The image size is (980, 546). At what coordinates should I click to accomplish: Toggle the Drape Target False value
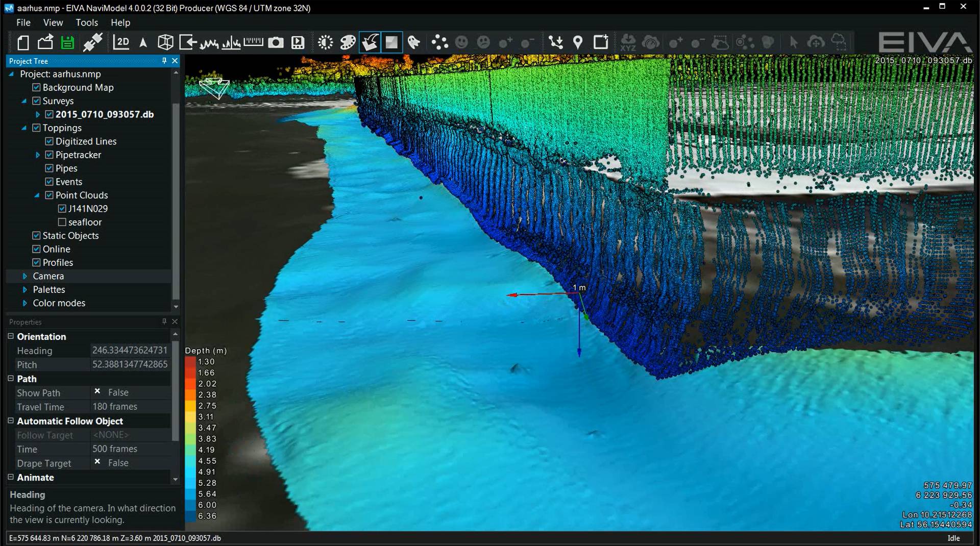click(130, 463)
